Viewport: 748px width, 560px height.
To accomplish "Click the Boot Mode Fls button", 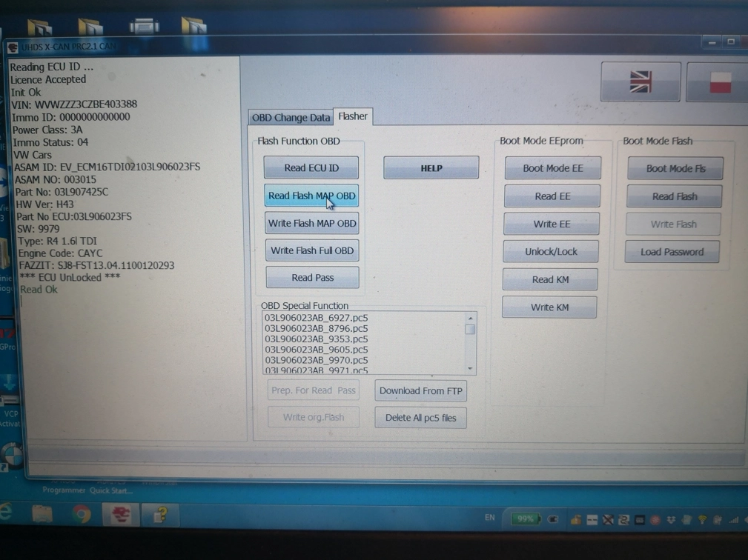I will (675, 169).
